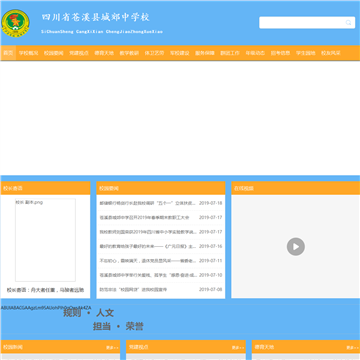Click the school name title 四川省苍溪县城郊中学校

[96, 17]
